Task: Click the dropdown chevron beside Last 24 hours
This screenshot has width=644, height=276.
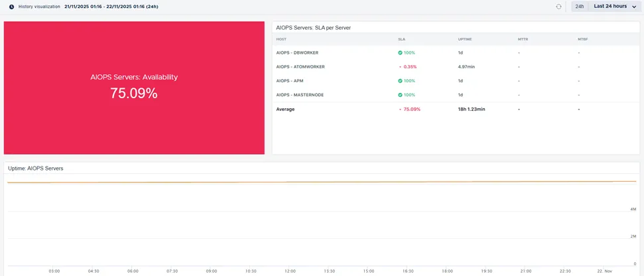Action: point(635,7)
